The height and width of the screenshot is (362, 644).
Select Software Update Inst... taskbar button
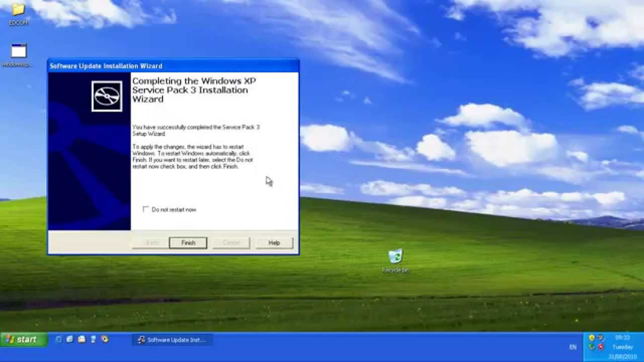[172, 340]
